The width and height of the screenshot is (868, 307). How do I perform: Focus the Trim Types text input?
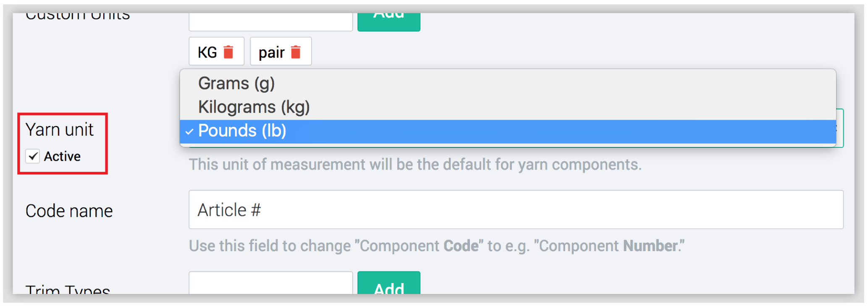[x=270, y=284]
